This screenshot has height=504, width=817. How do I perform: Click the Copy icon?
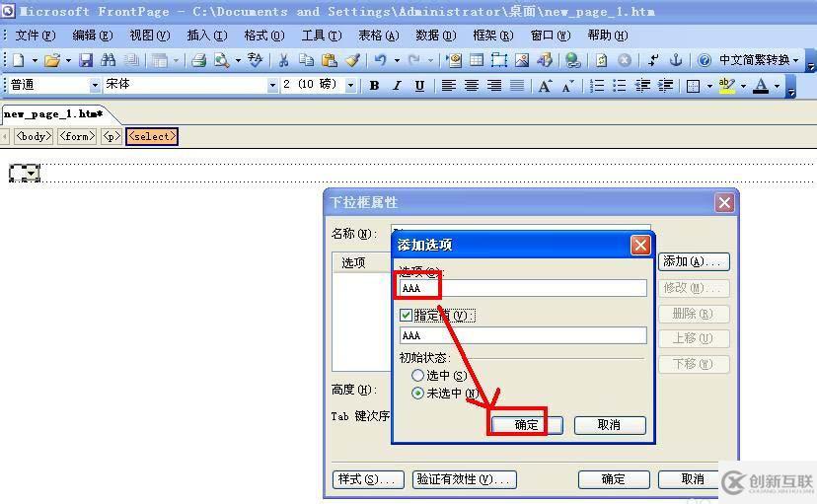306,60
